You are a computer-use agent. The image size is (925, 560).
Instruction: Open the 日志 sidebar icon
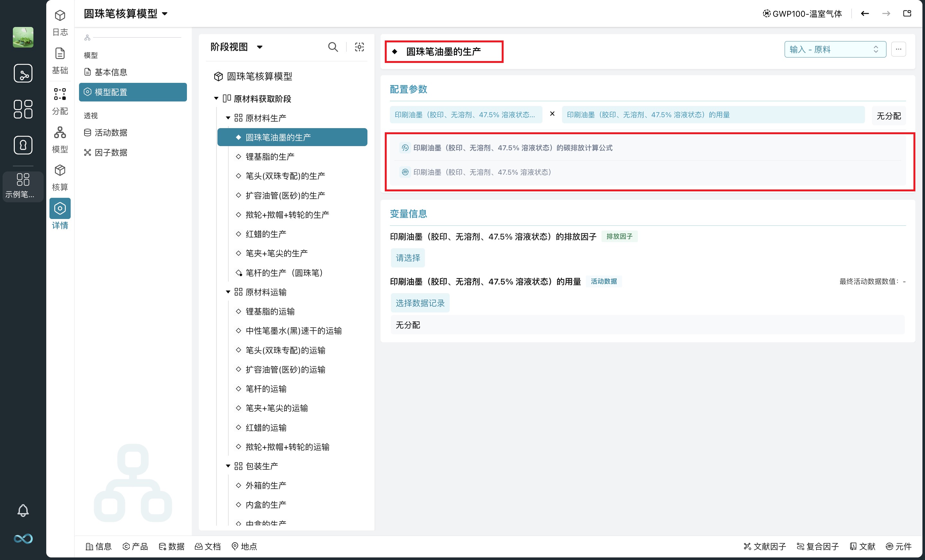click(60, 22)
